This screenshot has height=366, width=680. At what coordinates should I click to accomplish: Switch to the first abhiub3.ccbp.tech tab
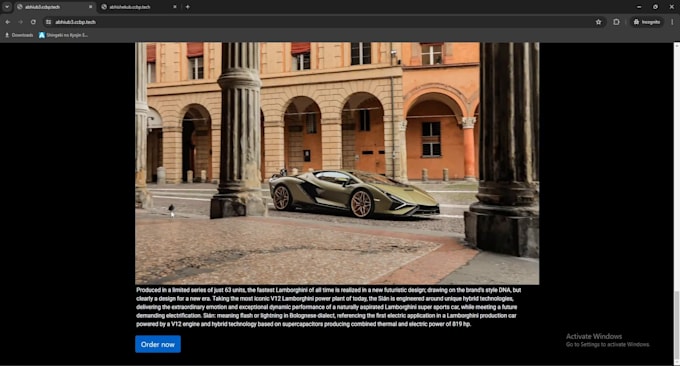(x=55, y=7)
